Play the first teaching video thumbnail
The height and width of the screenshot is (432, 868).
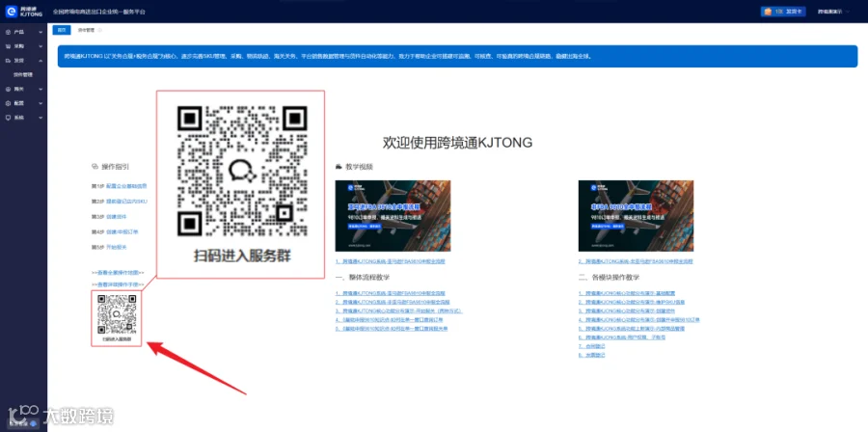[x=393, y=216]
